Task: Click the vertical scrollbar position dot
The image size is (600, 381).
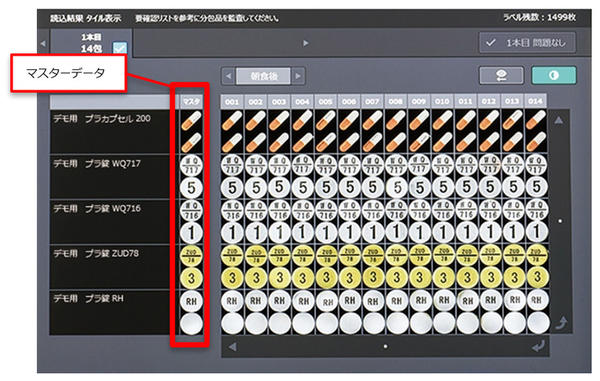Action: point(560,221)
